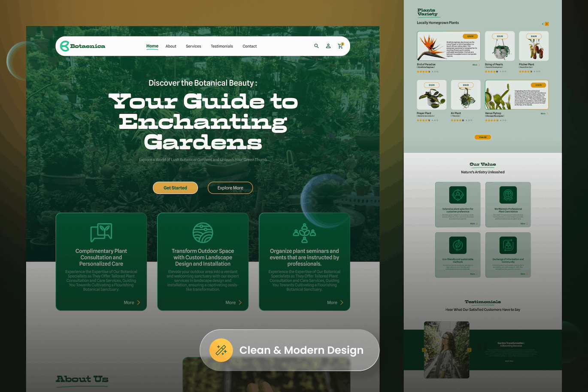588x392 pixels.
Task: Open the shopping cart icon
Action: tap(340, 46)
